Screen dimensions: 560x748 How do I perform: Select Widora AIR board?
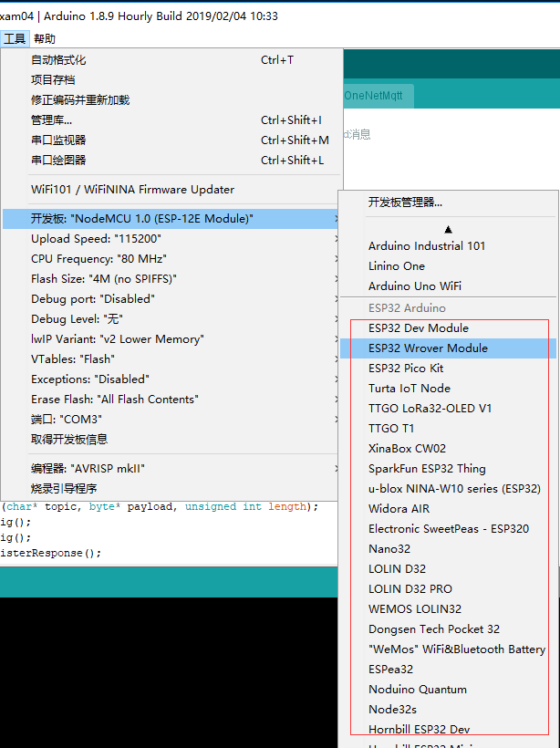click(448, 509)
